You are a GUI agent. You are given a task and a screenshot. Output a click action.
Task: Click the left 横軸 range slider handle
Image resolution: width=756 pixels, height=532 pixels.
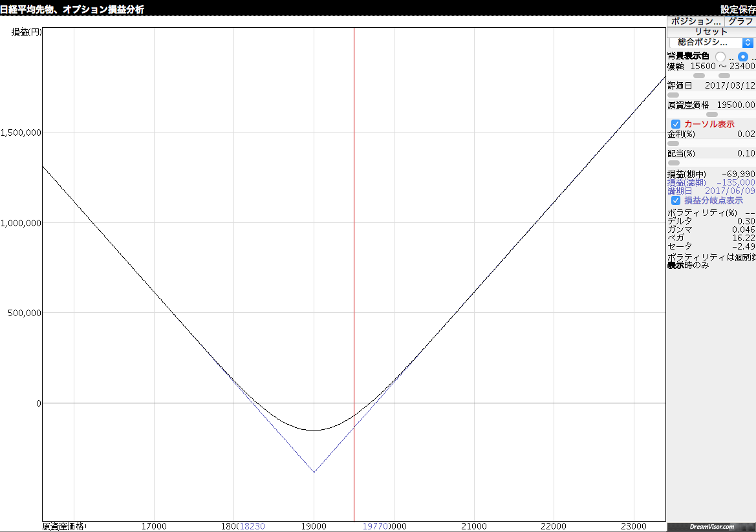(x=699, y=76)
